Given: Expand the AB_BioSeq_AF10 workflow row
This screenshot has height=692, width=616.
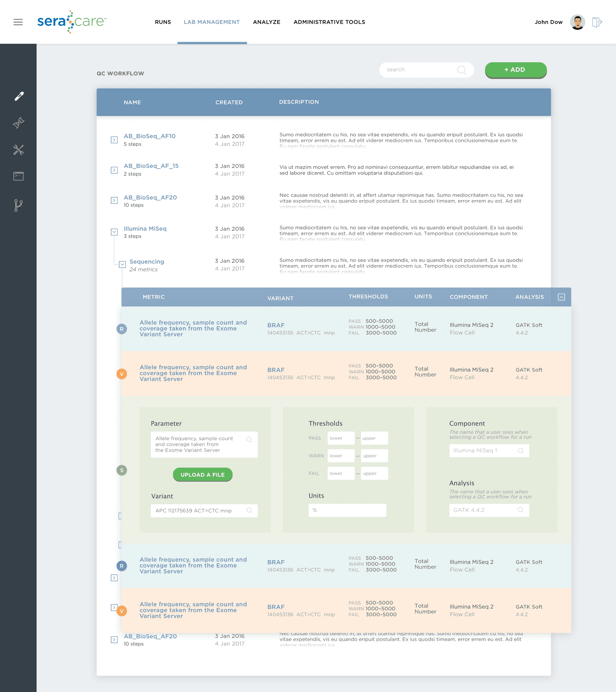Looking at the screenshot, I should (x=114, y=140).
